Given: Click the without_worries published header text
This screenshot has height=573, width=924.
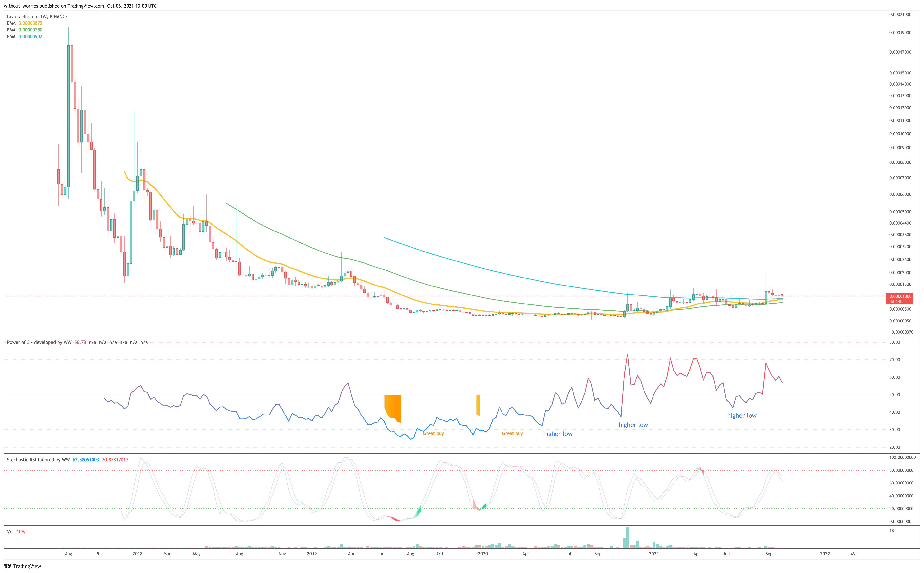Looking at the screenshot, I should click(80, 6).
